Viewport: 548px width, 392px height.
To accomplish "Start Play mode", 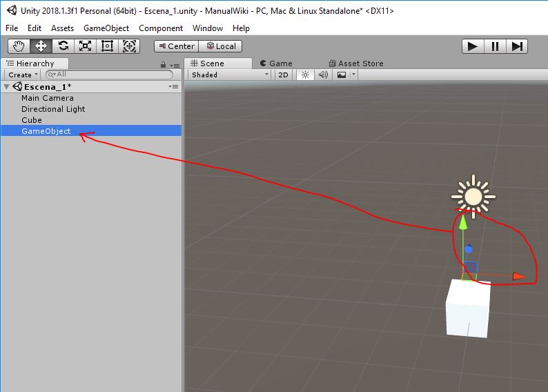I will (473, 46).
